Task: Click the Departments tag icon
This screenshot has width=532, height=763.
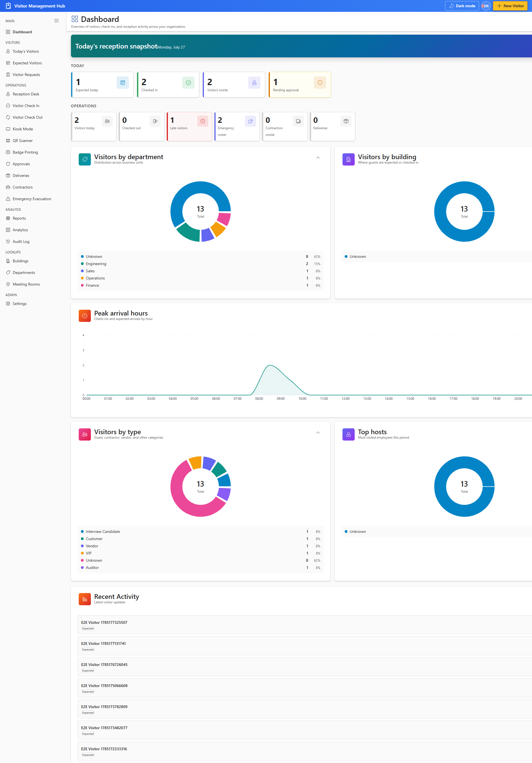Action: tap(8, 273)
